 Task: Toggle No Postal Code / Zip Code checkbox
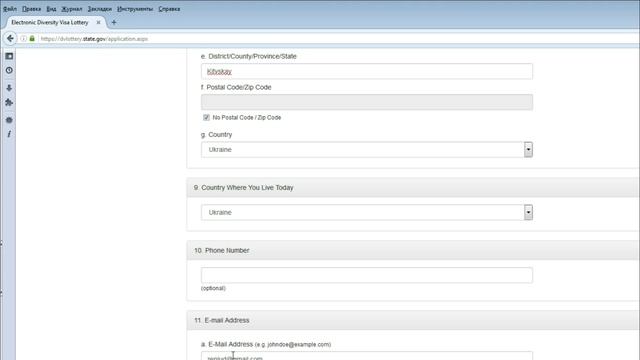[206, 118]
